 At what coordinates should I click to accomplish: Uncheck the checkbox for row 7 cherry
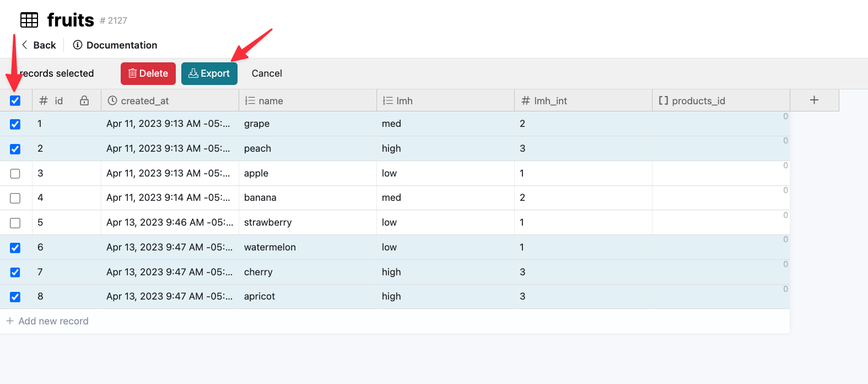tap(15, 273)
